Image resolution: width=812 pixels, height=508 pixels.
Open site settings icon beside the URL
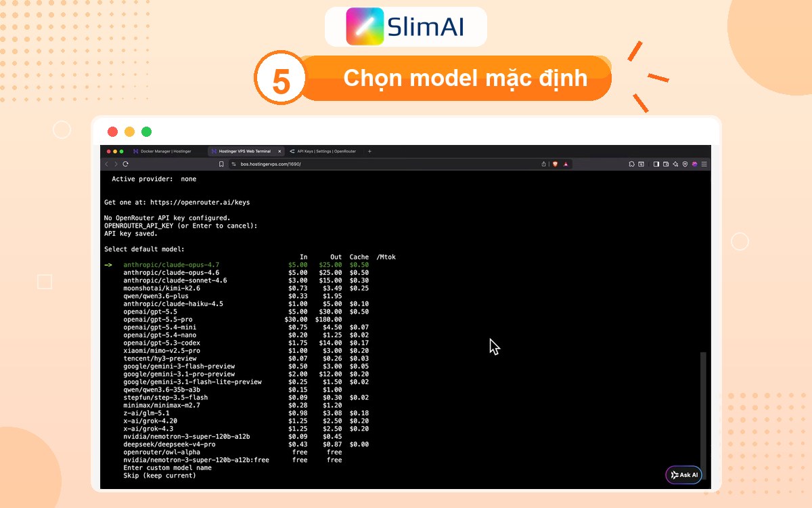point(233,164)
